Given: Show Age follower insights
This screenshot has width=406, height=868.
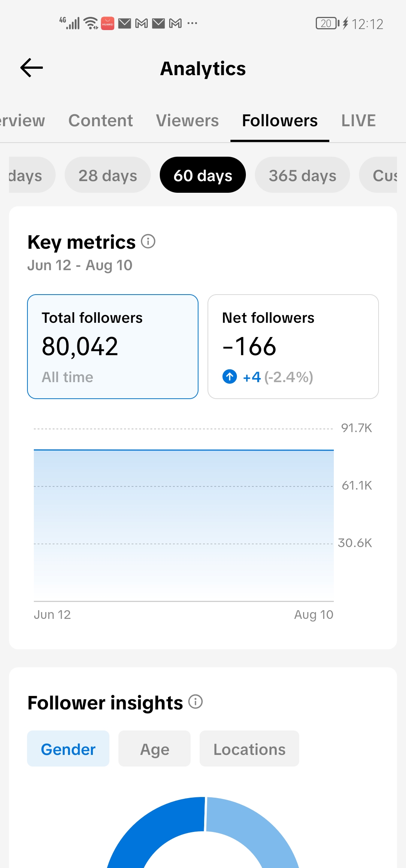Looking at the screenshot, I should point(155,749).
